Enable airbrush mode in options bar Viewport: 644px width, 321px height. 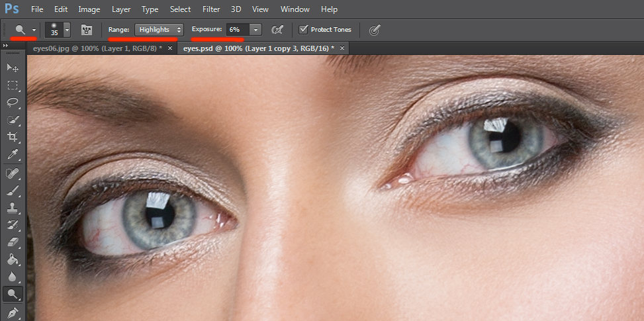pos(277,30)
